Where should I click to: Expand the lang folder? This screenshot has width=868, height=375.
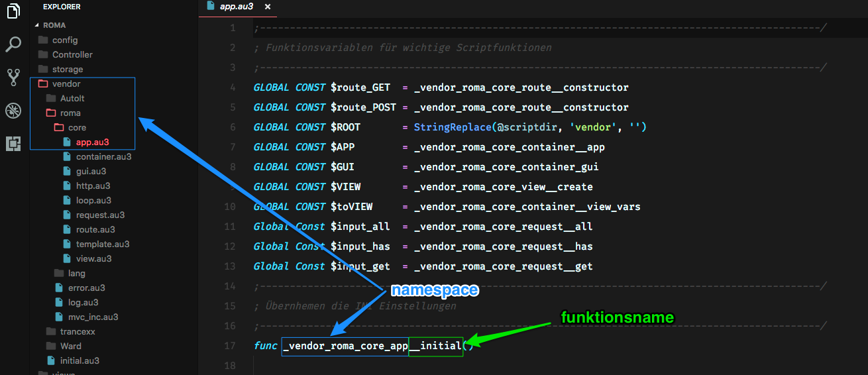coord(76,274)
